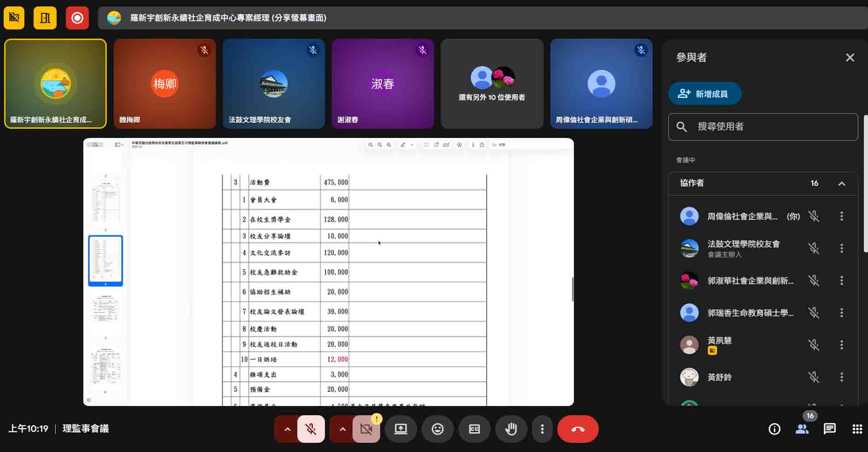This screenshot has width=868, height=452.
Task: Collapse the 協作者 participants list
Action: pos(842,183)
